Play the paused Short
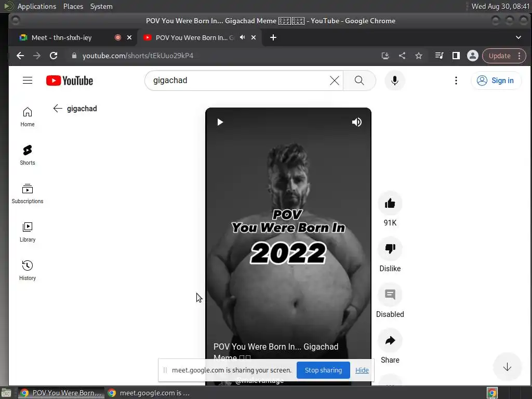 [x=220, y=122]
